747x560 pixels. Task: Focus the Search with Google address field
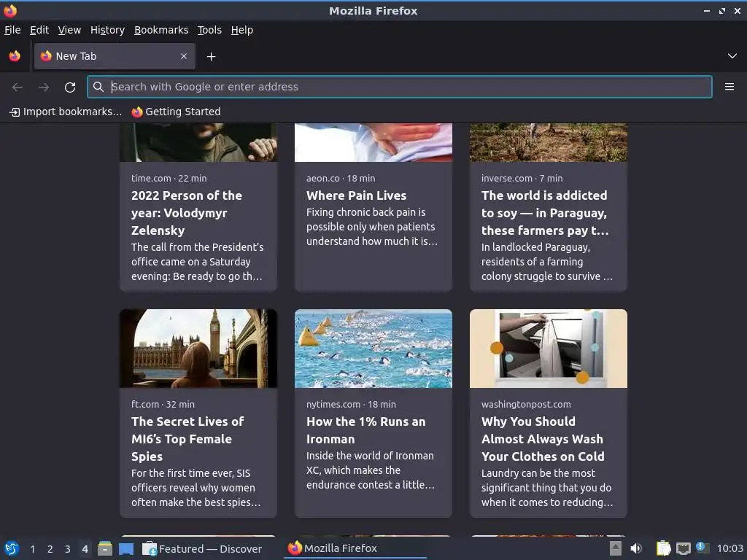pyautogui.click(x=400, y=87)
